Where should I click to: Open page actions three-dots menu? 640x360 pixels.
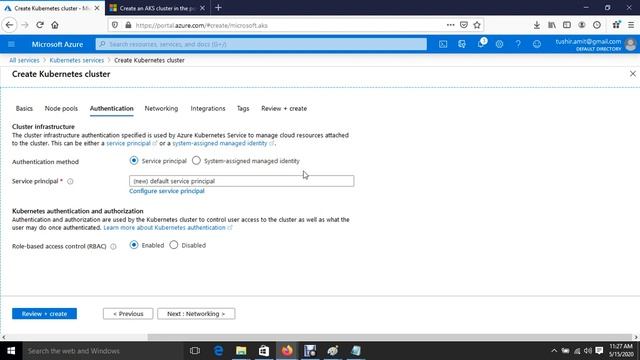(x=451, y=25)
